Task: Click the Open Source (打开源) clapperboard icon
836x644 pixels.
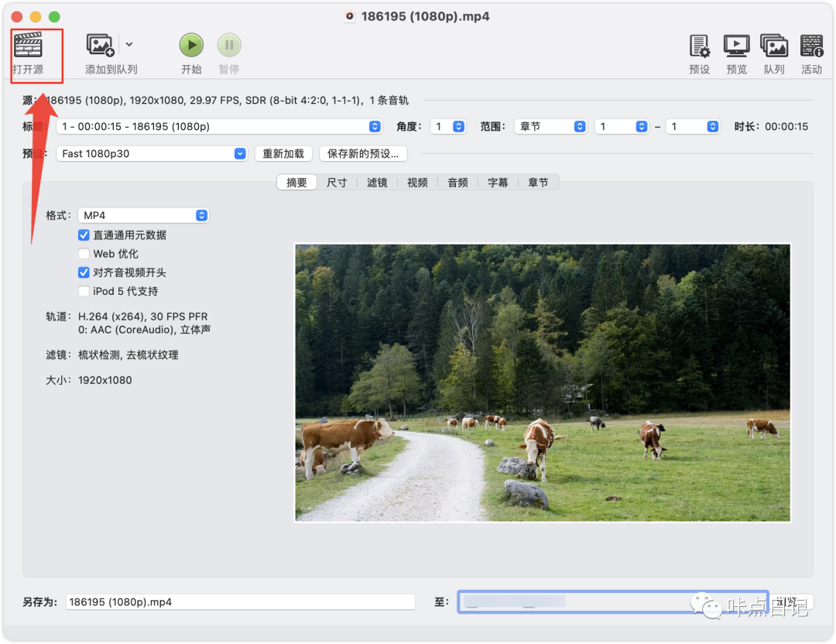Action: [x=28, y=45]
